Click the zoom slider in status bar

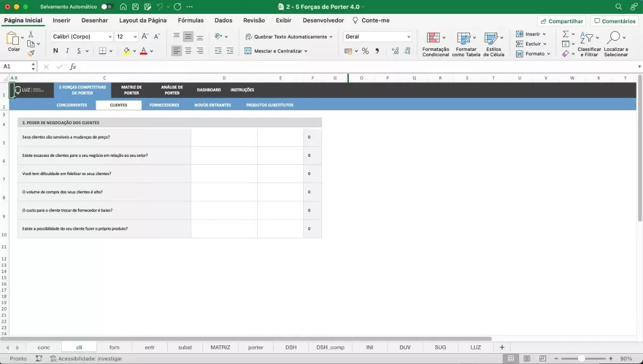pos(581,359)
